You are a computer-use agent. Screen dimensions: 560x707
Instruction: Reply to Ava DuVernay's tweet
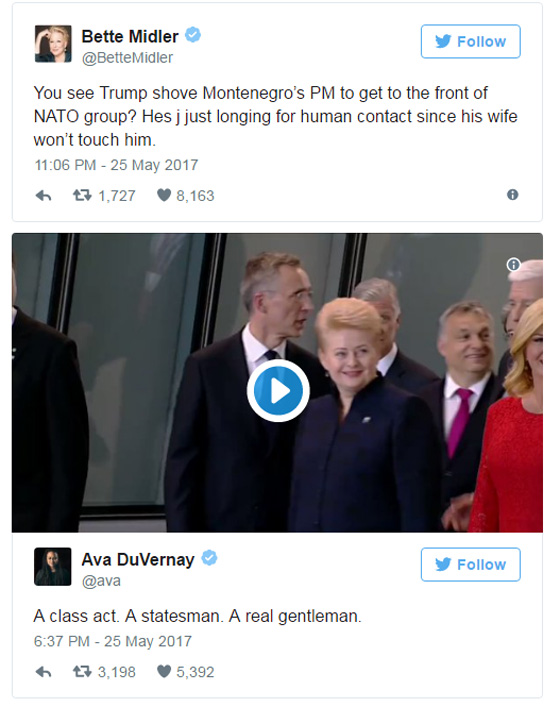(x=43, y=672)
